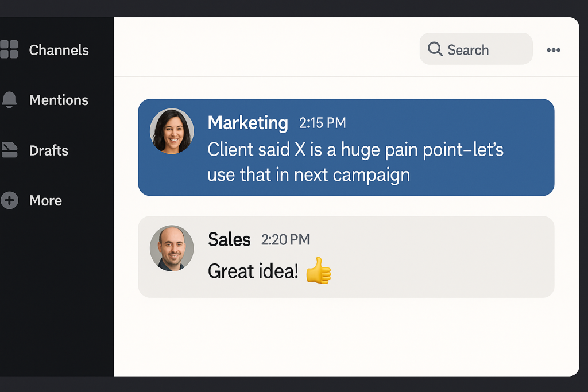Select the blue Marketing message text
Image resolution: width=588 pixels, height=392 pixels.
click(x=355, y=162)
